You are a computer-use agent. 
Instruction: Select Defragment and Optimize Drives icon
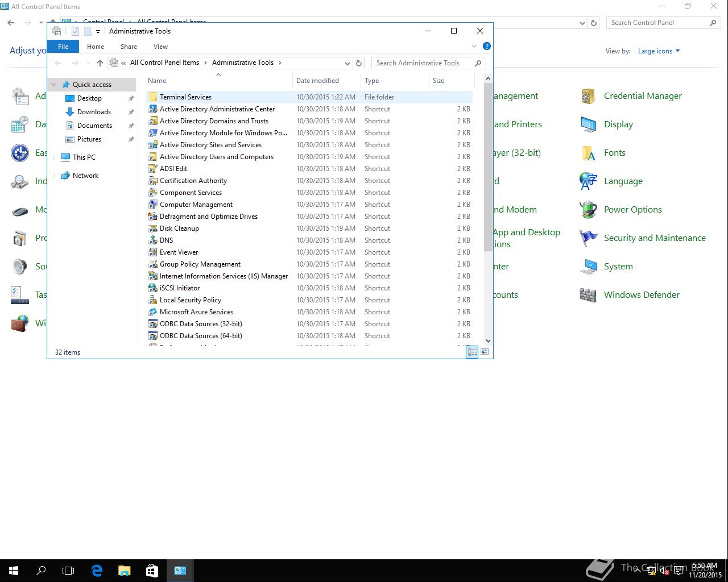coord(152,217)
